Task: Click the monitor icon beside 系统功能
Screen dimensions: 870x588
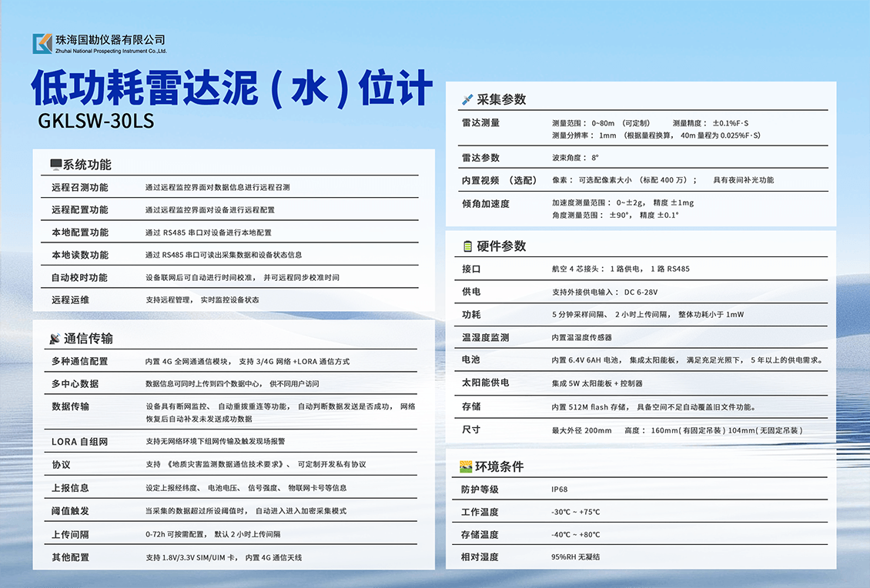Action: coord(55,165)
